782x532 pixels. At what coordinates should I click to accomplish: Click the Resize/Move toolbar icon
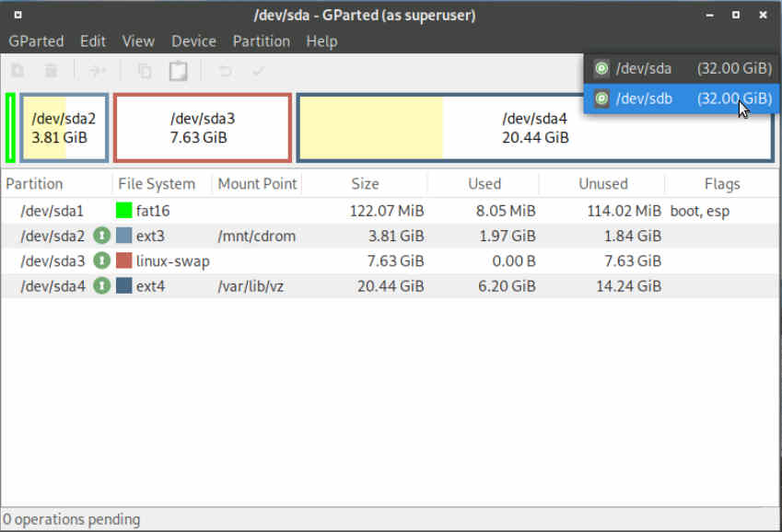coord(98,71)
